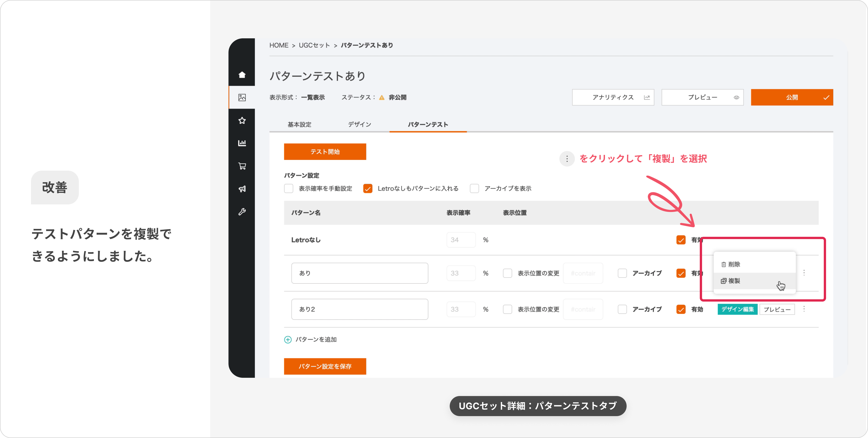Click the shopping cart sidebar icon
868x438 pixels.
(242, 166)
